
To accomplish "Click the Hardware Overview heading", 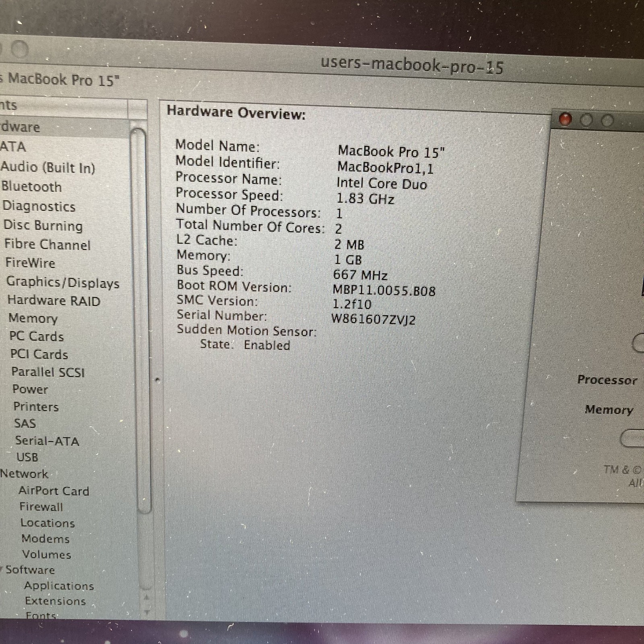I will tap(236, 112).
